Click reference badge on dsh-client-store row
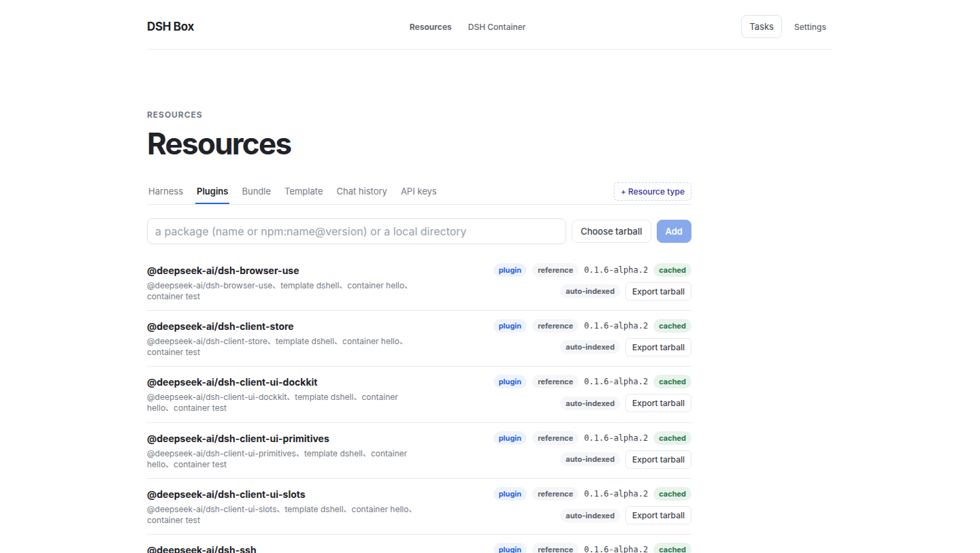This screenshot has height=553, width=980. (555, 326)
